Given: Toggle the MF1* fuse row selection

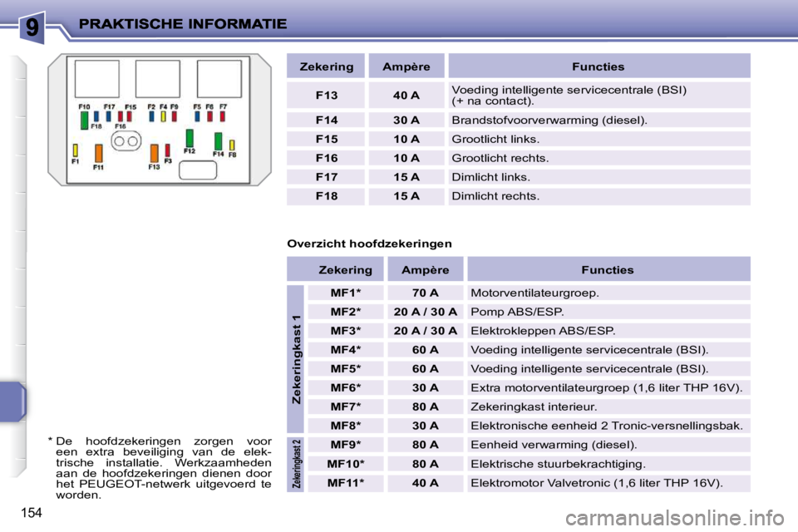Looking at the screenshot, I should pyautogui.click(x=347, y=289).
